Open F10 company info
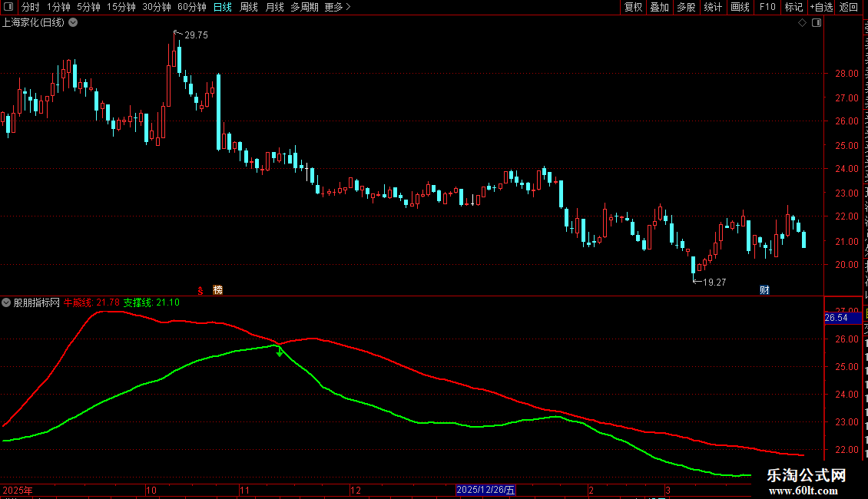This screenshot has width=868, height=499. [767, 7]
